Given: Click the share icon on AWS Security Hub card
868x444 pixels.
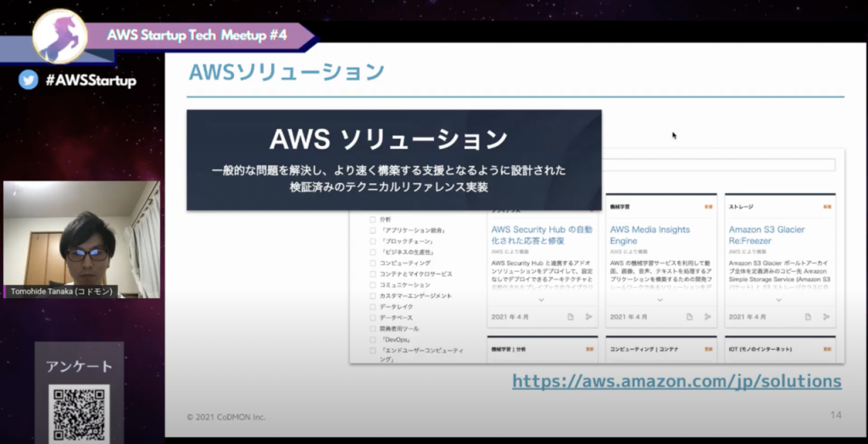Looking at the screenshot, I should tap(588, 317).
